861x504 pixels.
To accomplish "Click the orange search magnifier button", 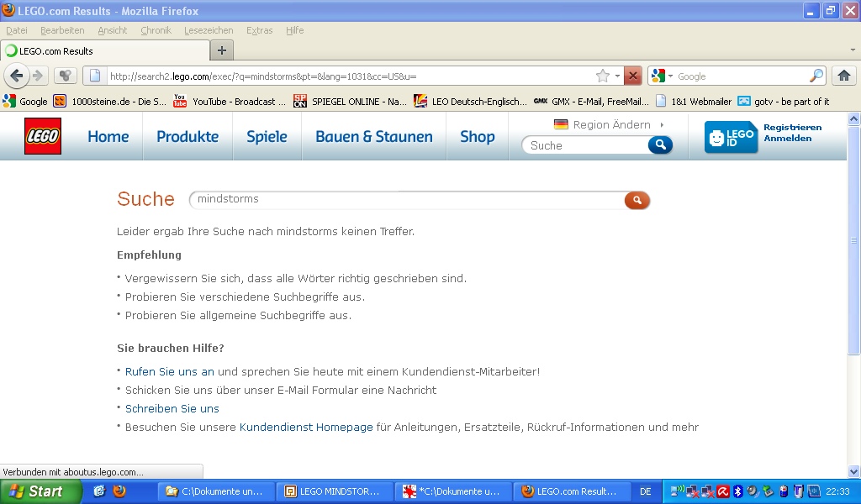I will [637, 200].
